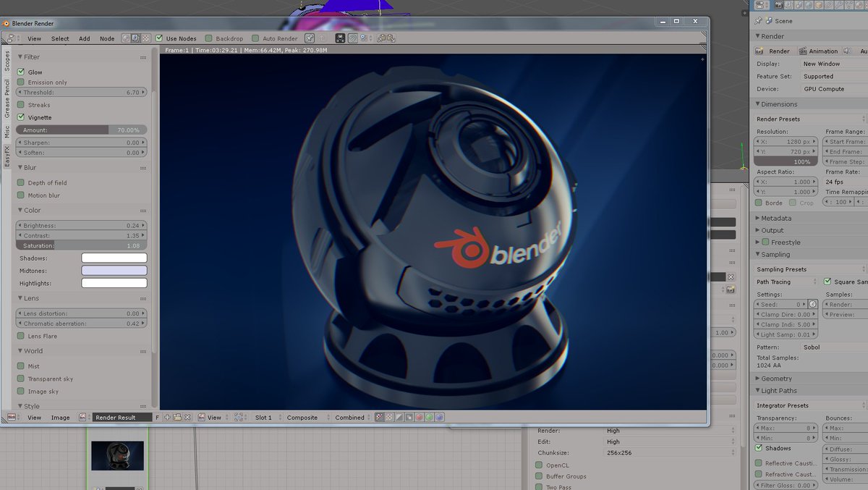This screenshot has height=490, width=868.
Task: Open the node editor Add menu
Action: point(85,38)
